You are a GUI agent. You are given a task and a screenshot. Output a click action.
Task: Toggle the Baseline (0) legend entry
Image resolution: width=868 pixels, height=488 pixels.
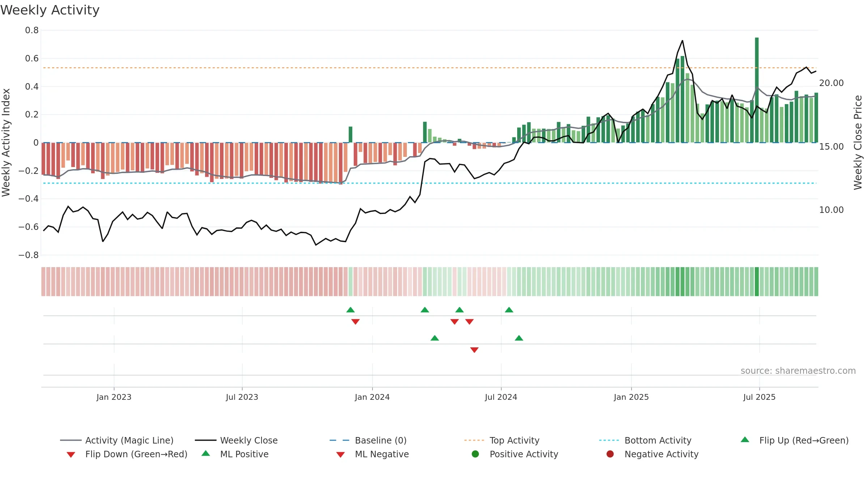point(368,440)
